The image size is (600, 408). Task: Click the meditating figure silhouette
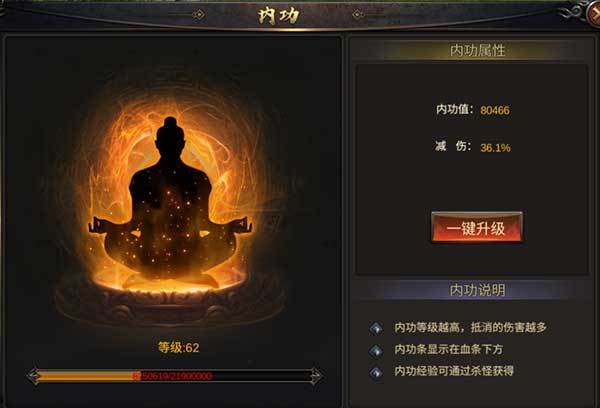pyautogui.click(x=170, y=199)
